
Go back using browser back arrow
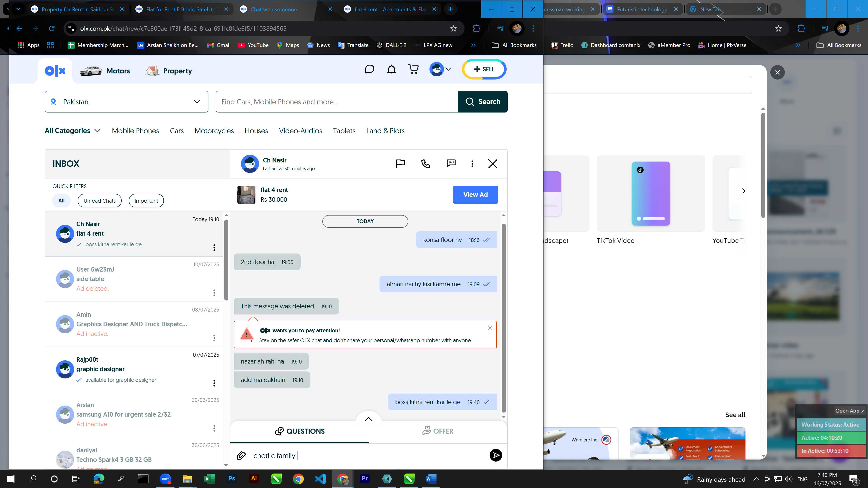(19, 29)
